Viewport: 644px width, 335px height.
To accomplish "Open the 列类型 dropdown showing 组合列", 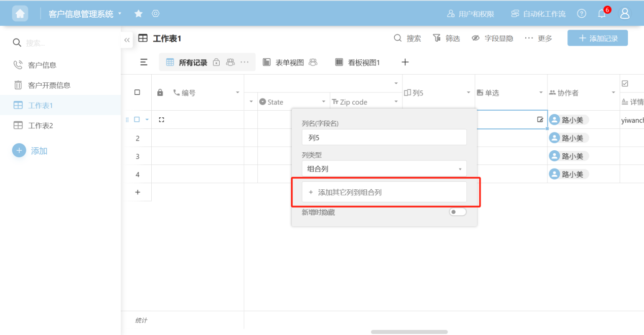I will [x=384, y=169].
